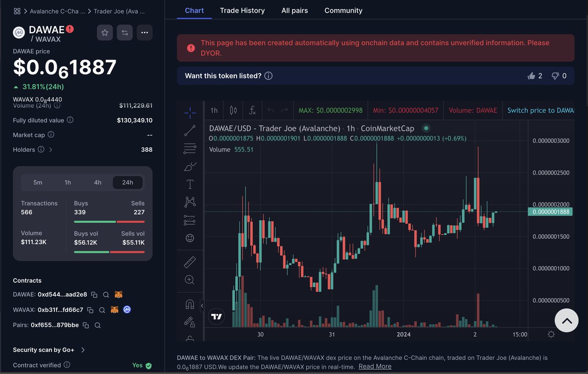Toggle the green market status dot
Viewport: 588px width, 374px height.
pos(426,128)
